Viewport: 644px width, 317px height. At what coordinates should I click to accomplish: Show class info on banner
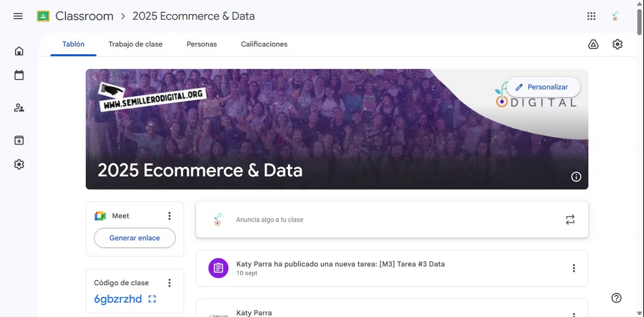[x=576, y=177]
